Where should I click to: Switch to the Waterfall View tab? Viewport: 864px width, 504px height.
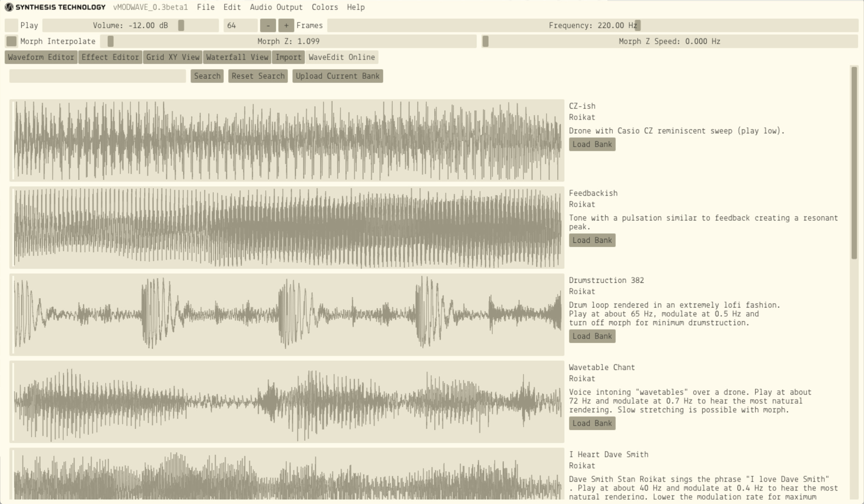pos(237,57)
